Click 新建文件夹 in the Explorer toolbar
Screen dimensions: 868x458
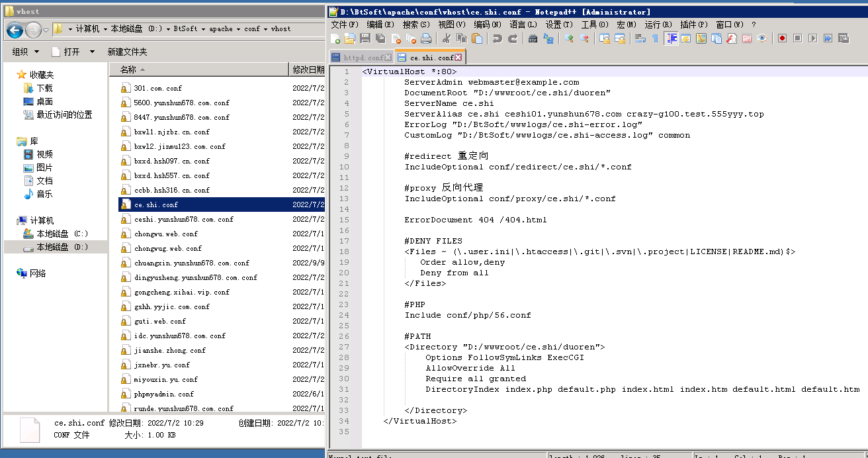(x=128, y=52)
